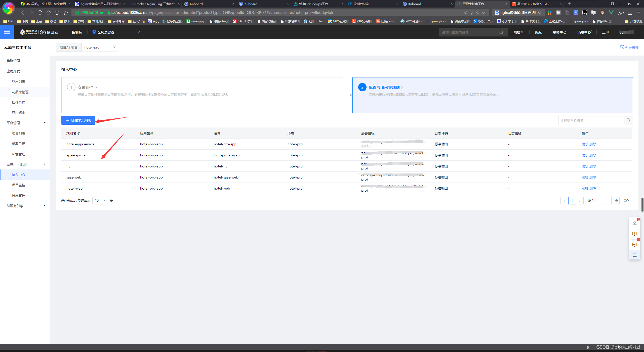Screen dimensions: 644x352
Task: Click the page jump number input field
Action: [604, 201]
